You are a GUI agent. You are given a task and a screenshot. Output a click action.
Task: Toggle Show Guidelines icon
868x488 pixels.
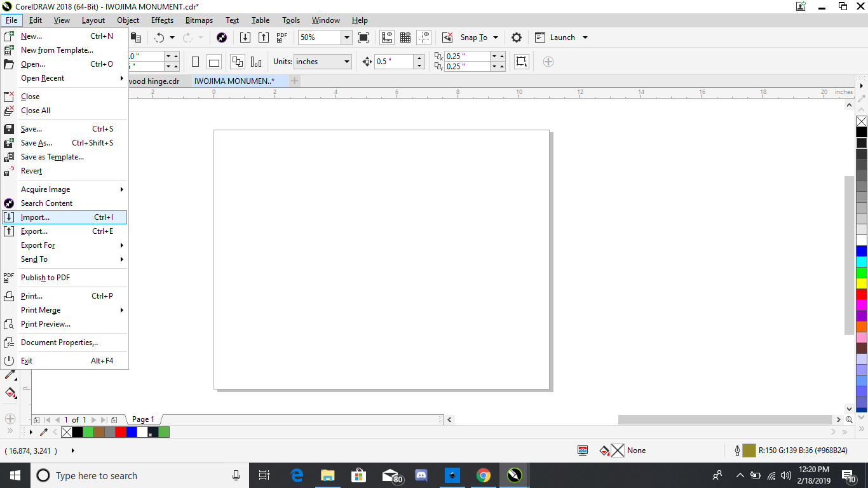click(x=424, y=37)
